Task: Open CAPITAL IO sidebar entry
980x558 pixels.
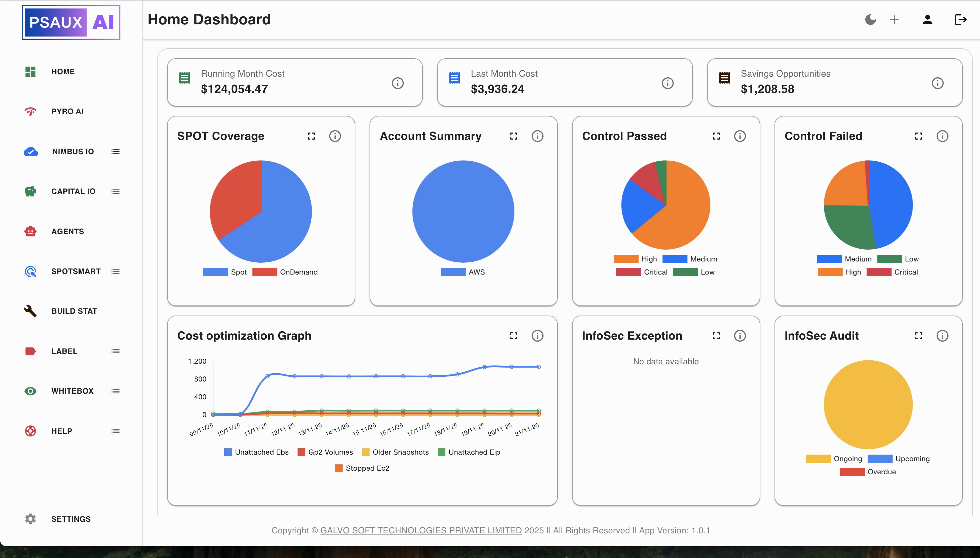Action: [73, 192]
